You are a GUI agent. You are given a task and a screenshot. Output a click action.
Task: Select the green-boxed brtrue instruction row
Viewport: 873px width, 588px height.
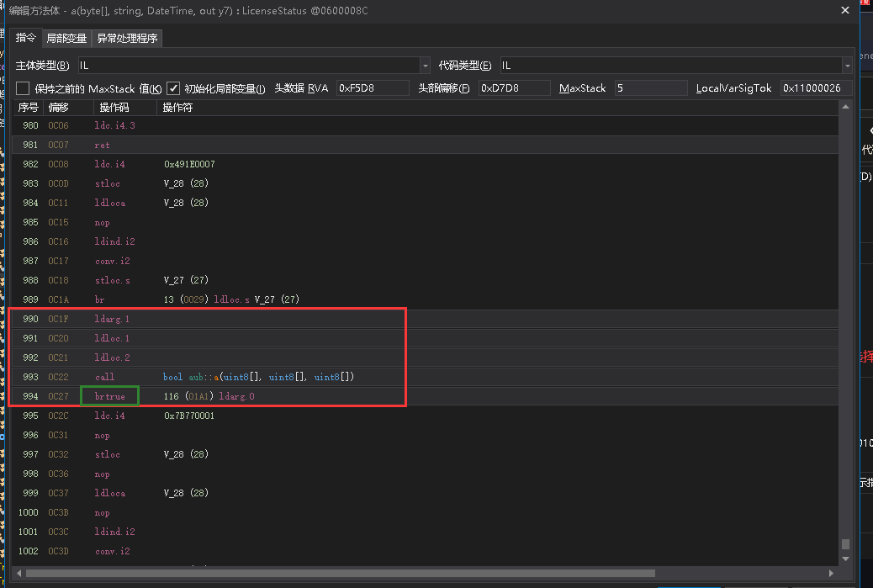(108, 395)
